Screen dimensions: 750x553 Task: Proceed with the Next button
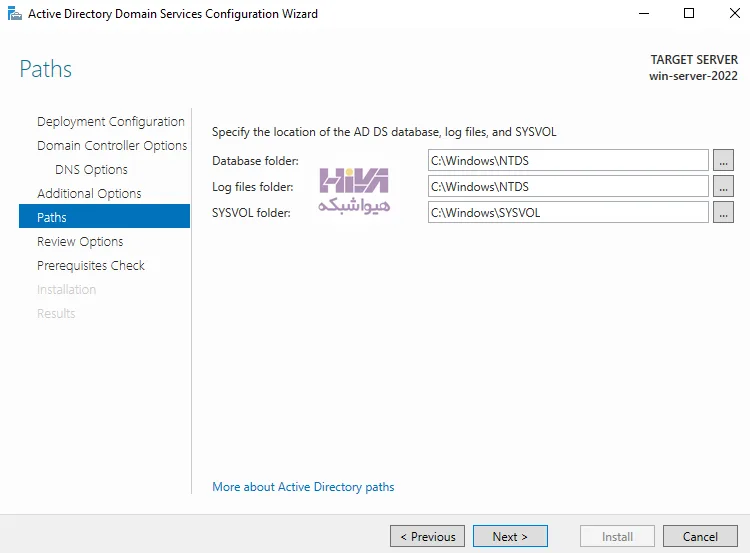coord(510,536)
